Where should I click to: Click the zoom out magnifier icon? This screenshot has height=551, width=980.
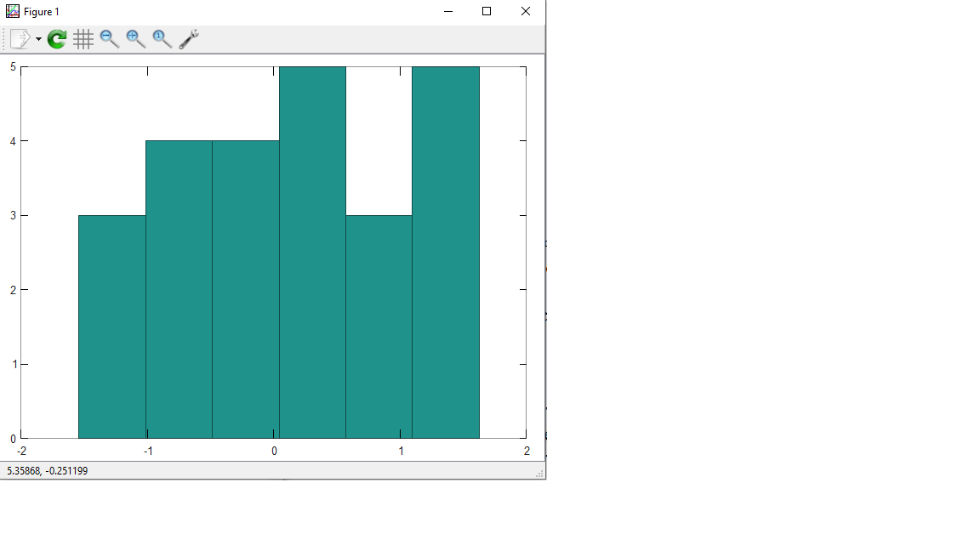110,39
